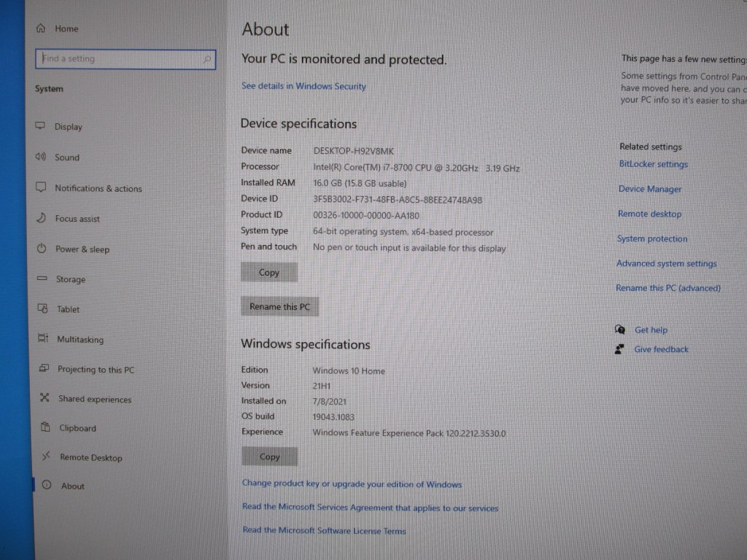The image size is (747, 560).
Task: Open See details in Windows Security
Action: coord(303,86)
